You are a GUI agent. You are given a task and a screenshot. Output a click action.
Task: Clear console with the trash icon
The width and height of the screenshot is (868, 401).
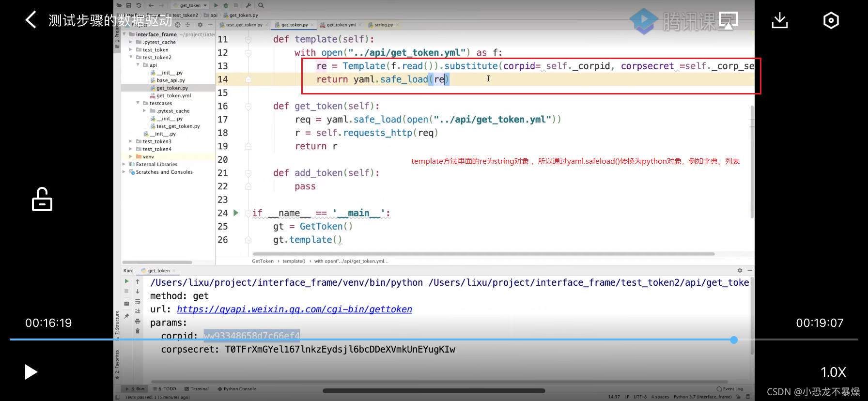[x=138, y=331]
